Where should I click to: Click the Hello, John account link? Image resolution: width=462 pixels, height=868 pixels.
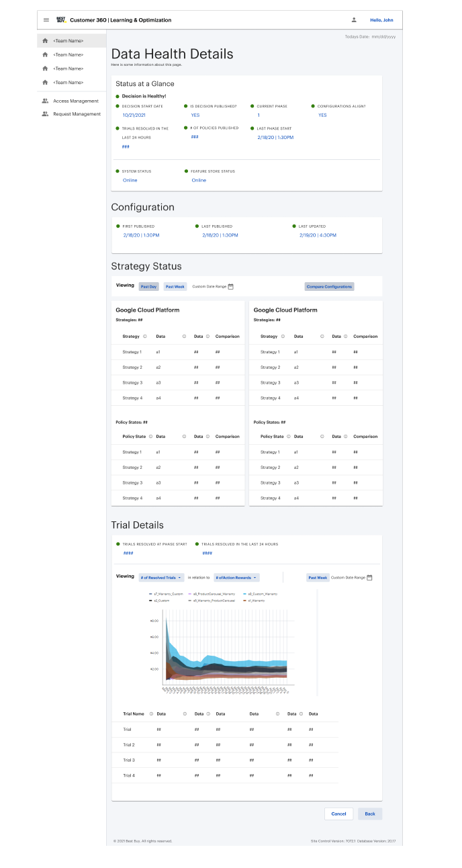click(x=381, y=20)
